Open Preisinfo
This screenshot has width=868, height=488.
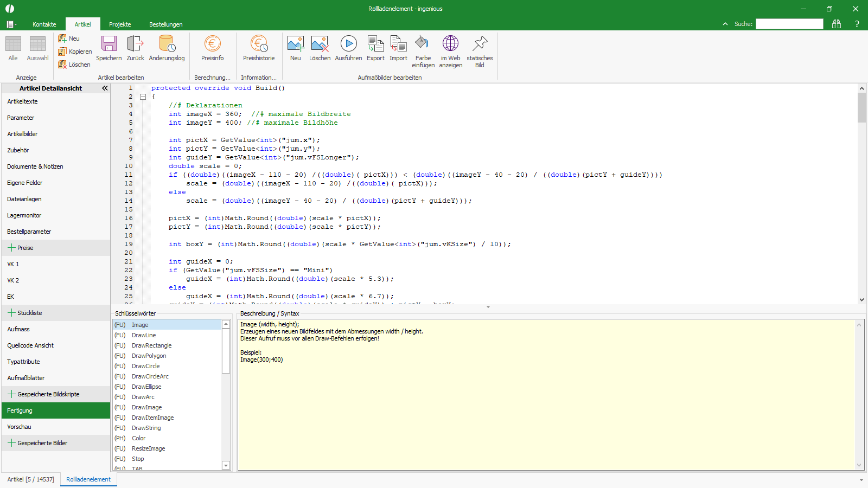tap(213, 48)
